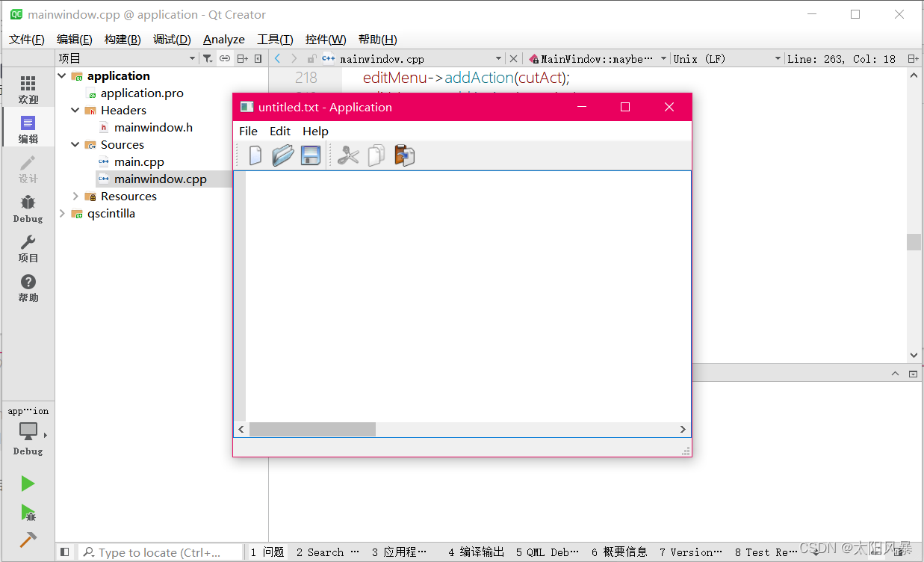Collapse the Sources folder
This screenshot has height=562, width=924.
(75, 145)
